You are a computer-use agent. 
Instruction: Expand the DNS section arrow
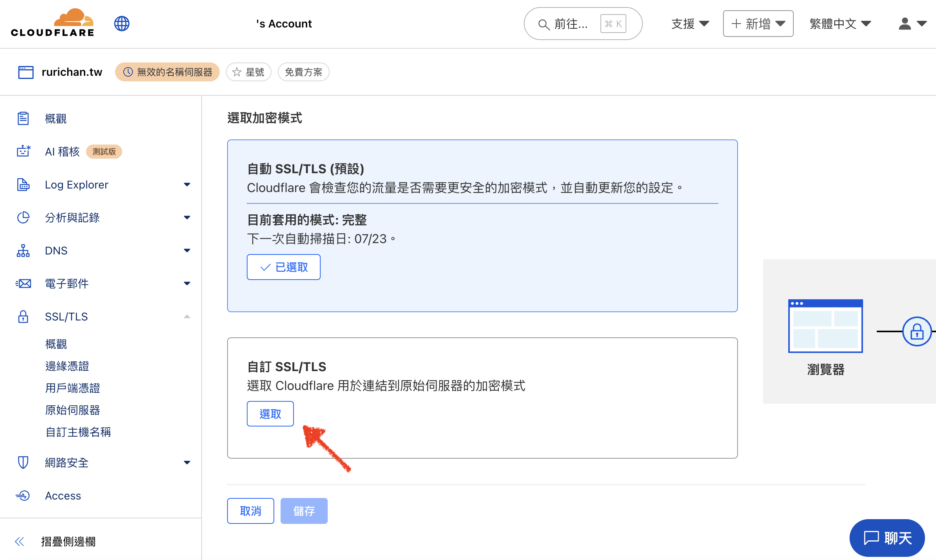tap(187, 251)
